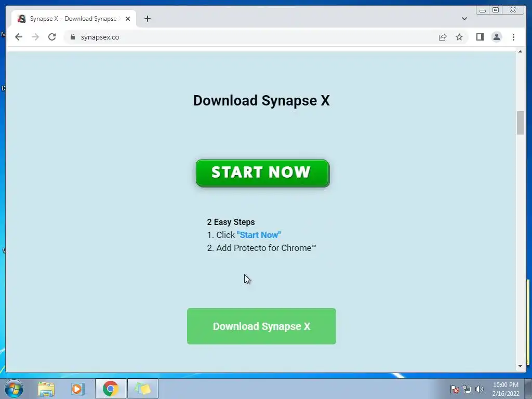The width and height of the screenshot is (532, 399).
Task: Open Chrome side panel
Action: pyautogui.click(x=480, y=37)
